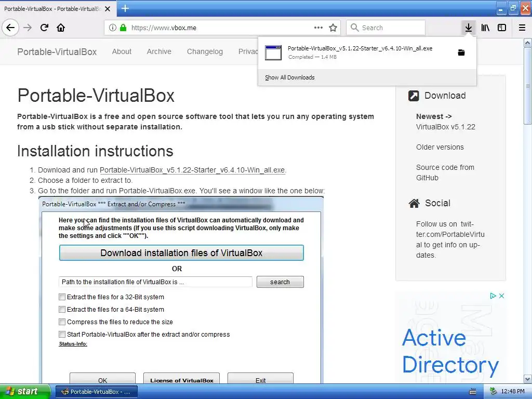Click the path to installation file field
The height and width of the screenshot is (399, 532).
[x=155, y=282]
